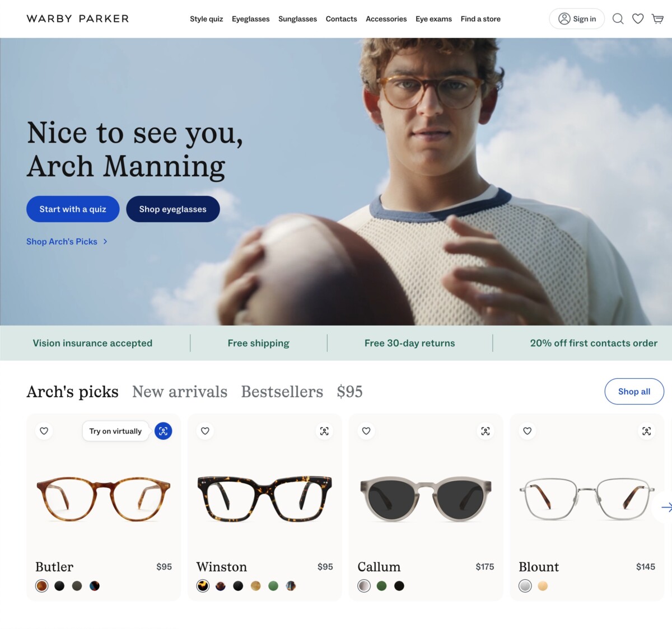
Task: Click the Sign in button
Action: 577,18
